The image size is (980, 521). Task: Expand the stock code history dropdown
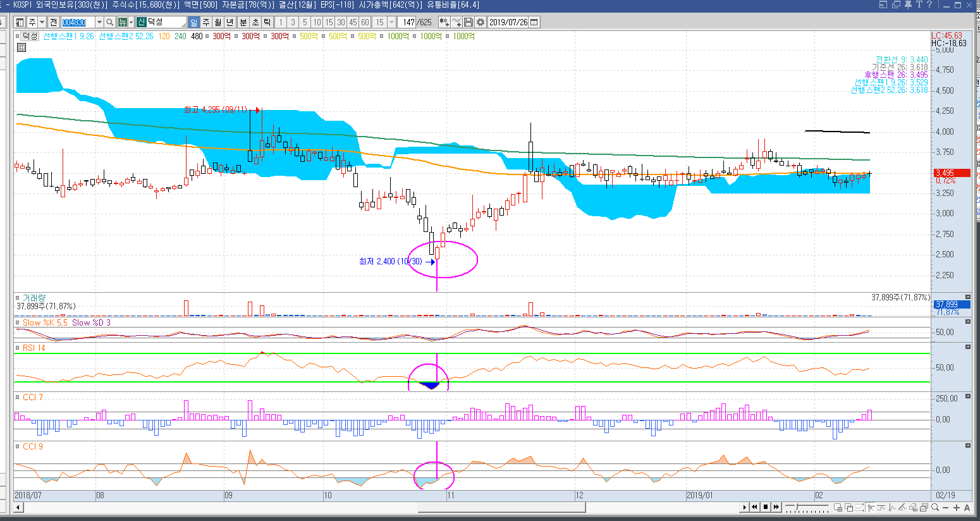pyautogui.click(x=99, y=22)
